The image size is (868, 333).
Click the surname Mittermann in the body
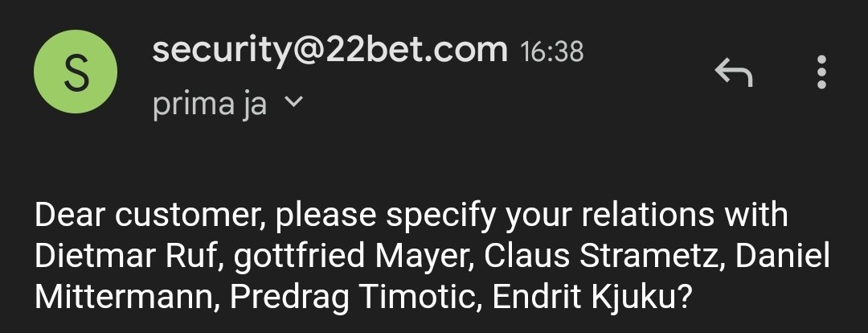pyautogui.click(x=125, y=297)
